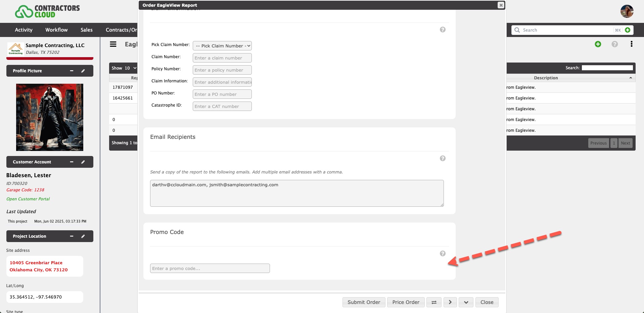Click the gray help icon above the table
This screenshot has width=644, height=313.
coord(614,44)
